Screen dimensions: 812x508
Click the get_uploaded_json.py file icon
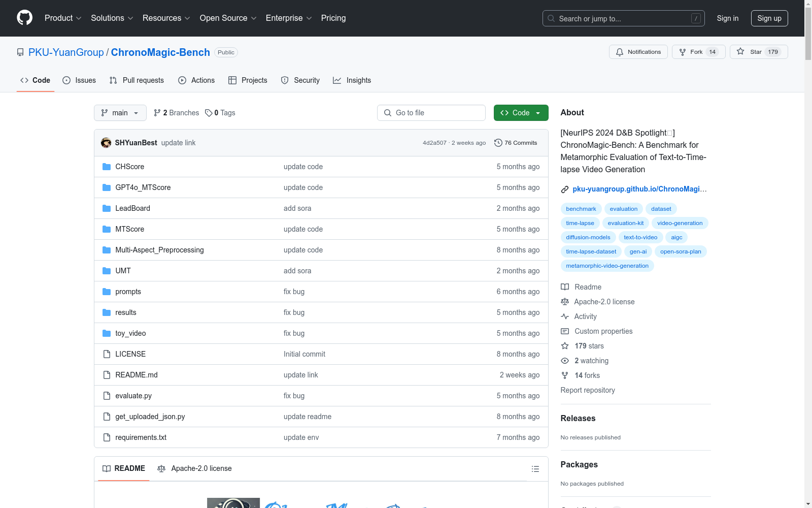pyautogui.click(x=107, y=417)
